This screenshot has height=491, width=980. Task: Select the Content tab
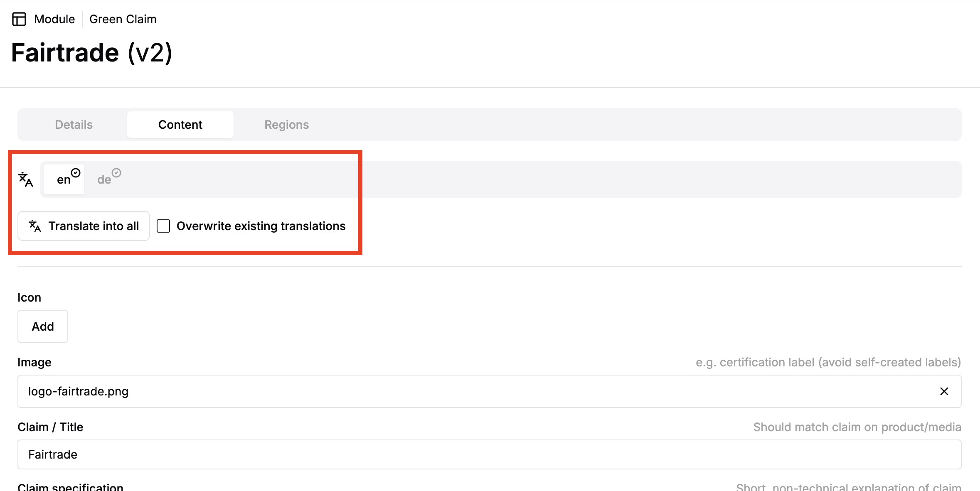point(180,125)
